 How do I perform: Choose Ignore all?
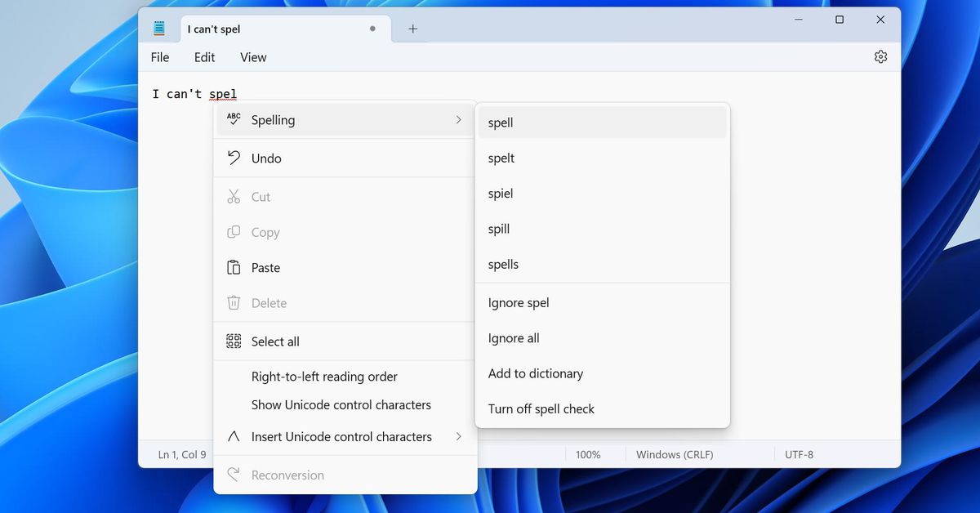point(602,338)
